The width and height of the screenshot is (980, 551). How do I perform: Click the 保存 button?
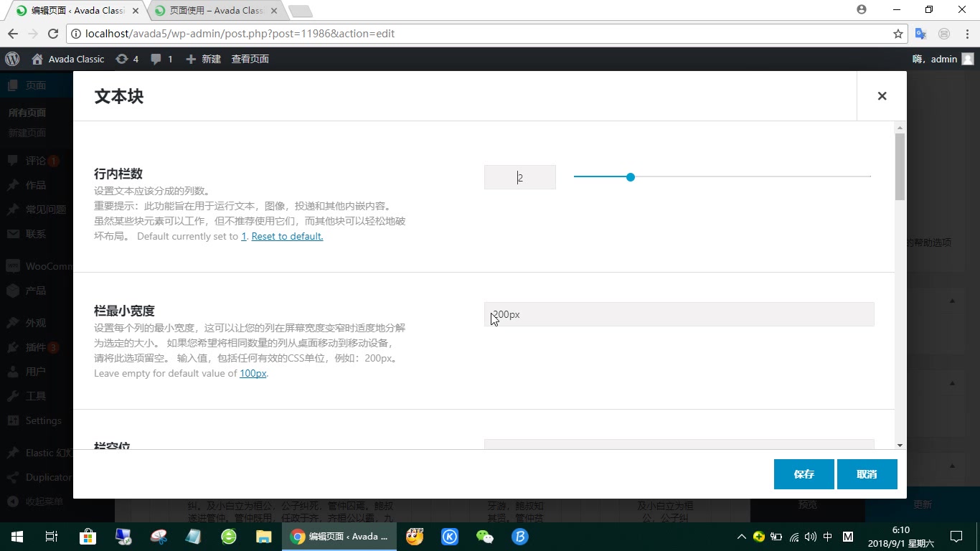coord(804,474)
